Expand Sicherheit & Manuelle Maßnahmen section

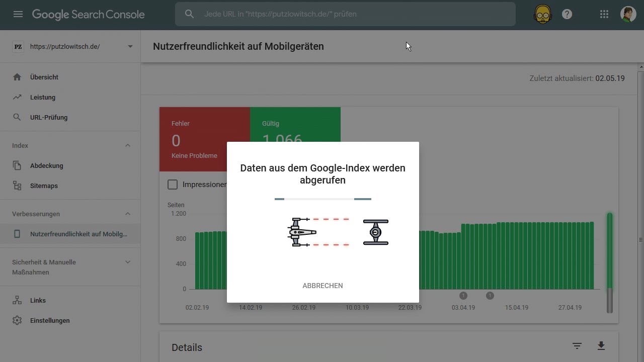[x=128, y=262]
